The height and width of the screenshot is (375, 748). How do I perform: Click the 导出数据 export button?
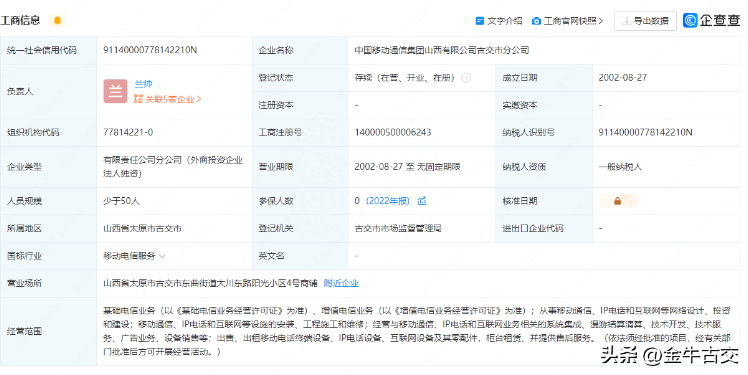[645, 21]
